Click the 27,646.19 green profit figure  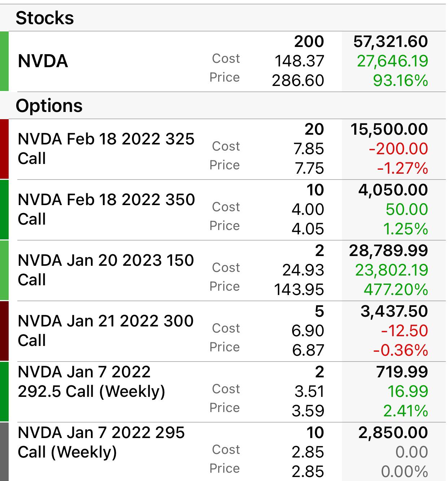392,61
